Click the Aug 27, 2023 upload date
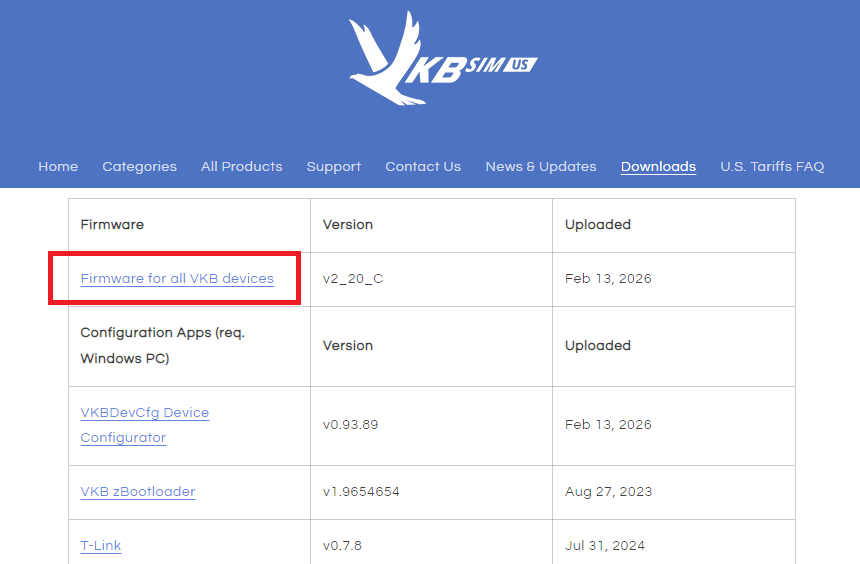Screen dimensions: 860x564 [608, 492]
